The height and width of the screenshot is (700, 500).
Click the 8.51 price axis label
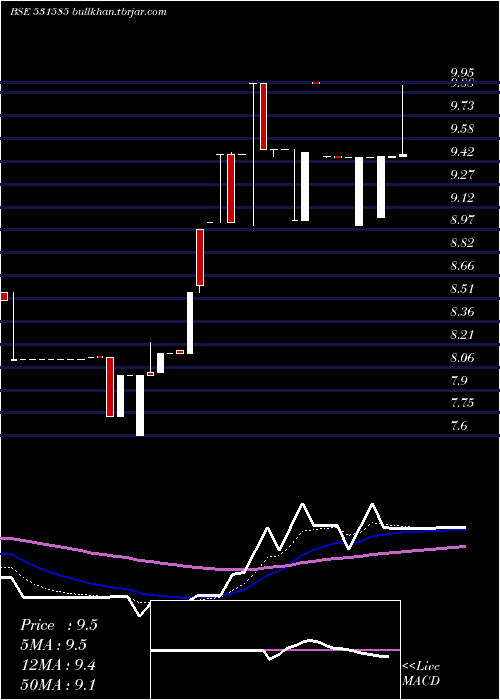click(462, 289)
